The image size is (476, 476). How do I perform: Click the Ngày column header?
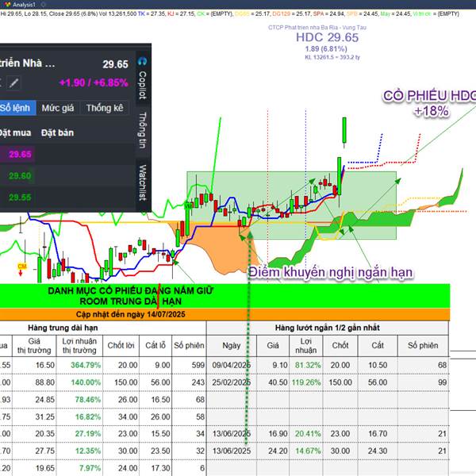click(232, 345)
